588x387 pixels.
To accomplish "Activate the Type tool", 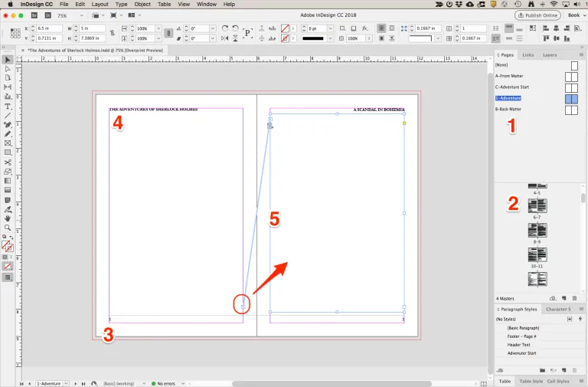I will pyautogui.click(x=8, y=107).
